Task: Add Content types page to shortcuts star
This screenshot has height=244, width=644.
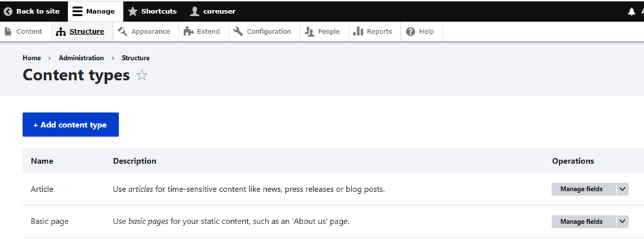Action: [x=142, y=75]
